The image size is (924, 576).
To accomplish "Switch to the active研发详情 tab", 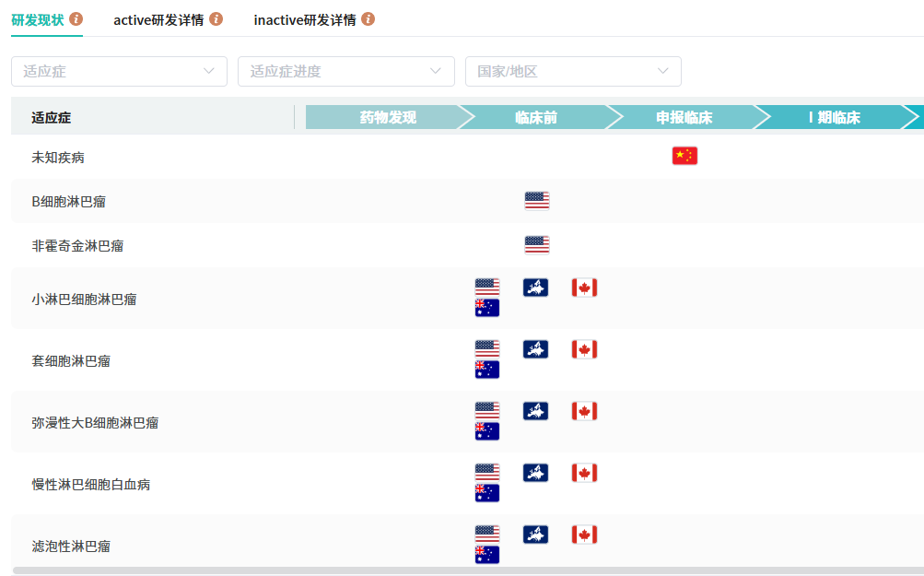I will pyautogui.click(x=158, y=20).
